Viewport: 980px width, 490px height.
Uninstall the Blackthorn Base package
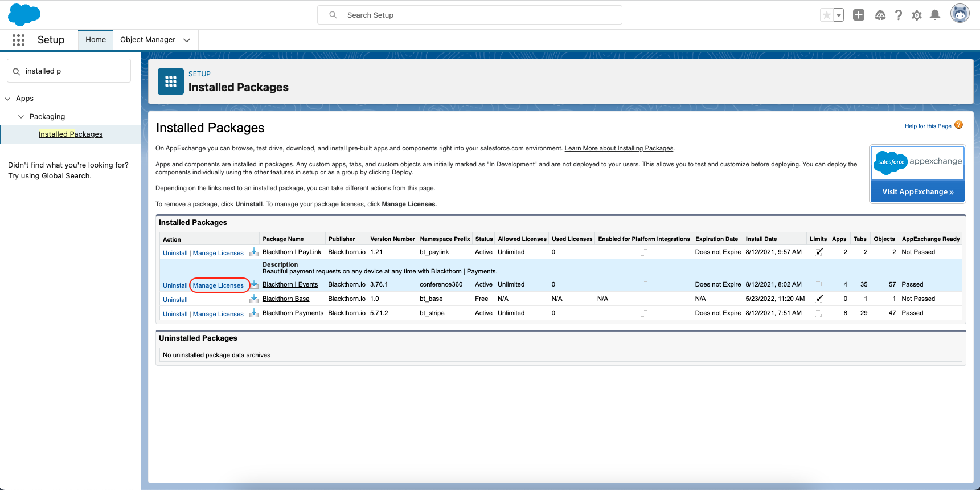[x=175, y=300]
